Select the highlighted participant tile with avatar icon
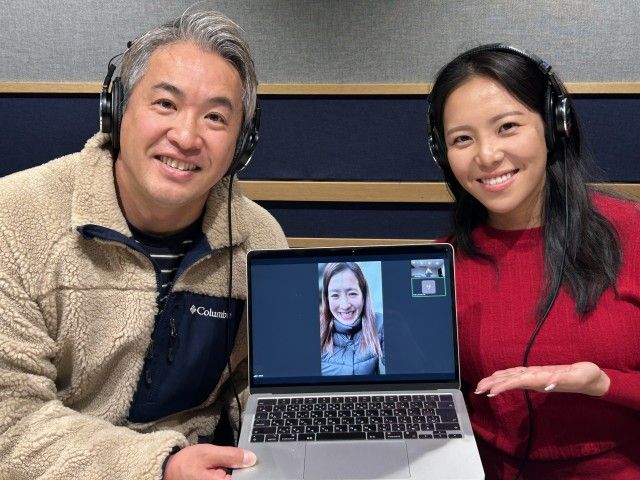Image resolution: width=640 pixels, height=480 pixels. [428, 287]
